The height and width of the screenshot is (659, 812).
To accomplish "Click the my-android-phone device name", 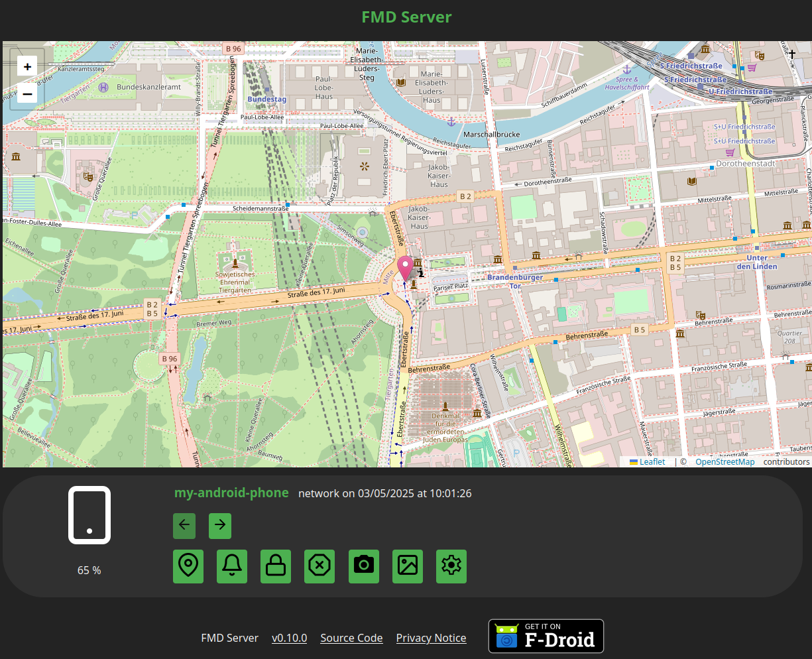I will (231, 493).
